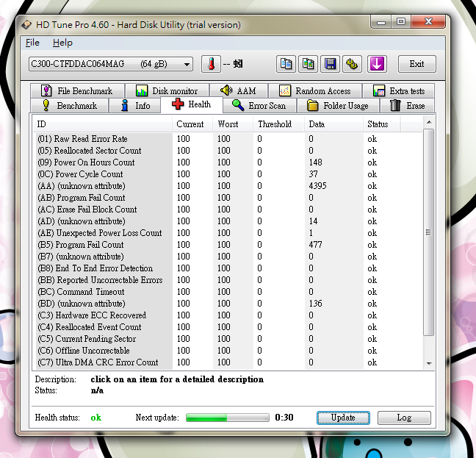This screenshot has width=476, height=458.
Task: Click the ID column header
Action: [102, 124]
